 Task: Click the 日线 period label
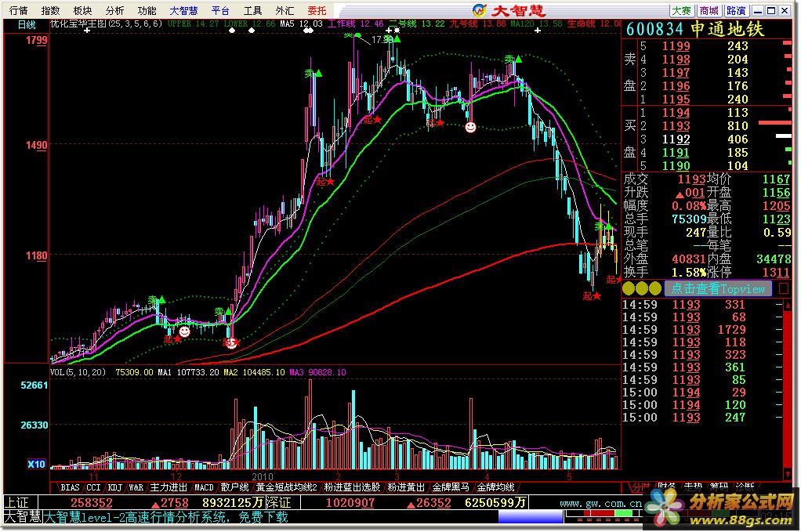pos(27,24)
